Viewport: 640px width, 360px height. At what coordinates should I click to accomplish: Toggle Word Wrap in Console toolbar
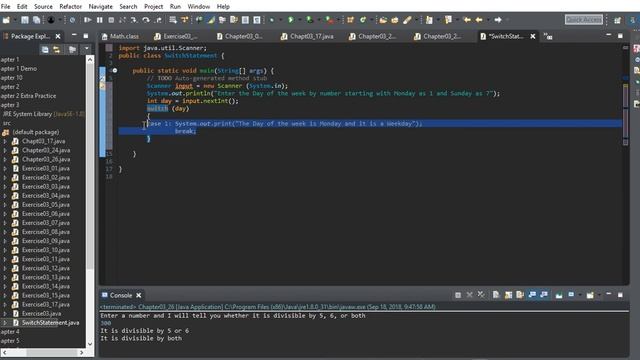[520, 295]
